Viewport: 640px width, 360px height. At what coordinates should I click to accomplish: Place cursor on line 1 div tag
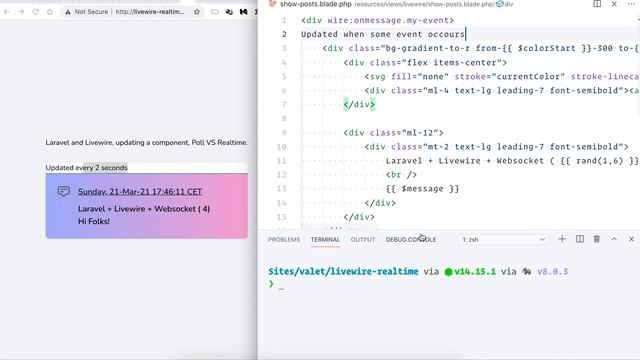point(378,20)
